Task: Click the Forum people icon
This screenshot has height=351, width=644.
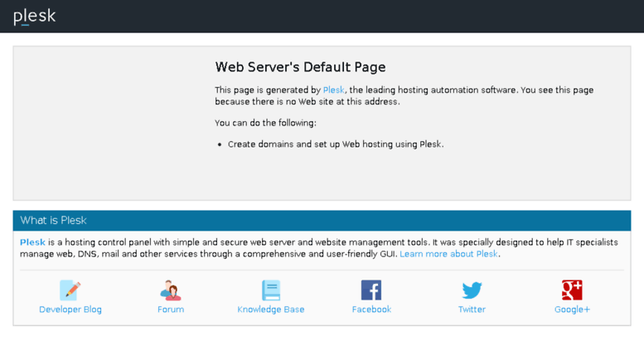Action: pos(171,290)
